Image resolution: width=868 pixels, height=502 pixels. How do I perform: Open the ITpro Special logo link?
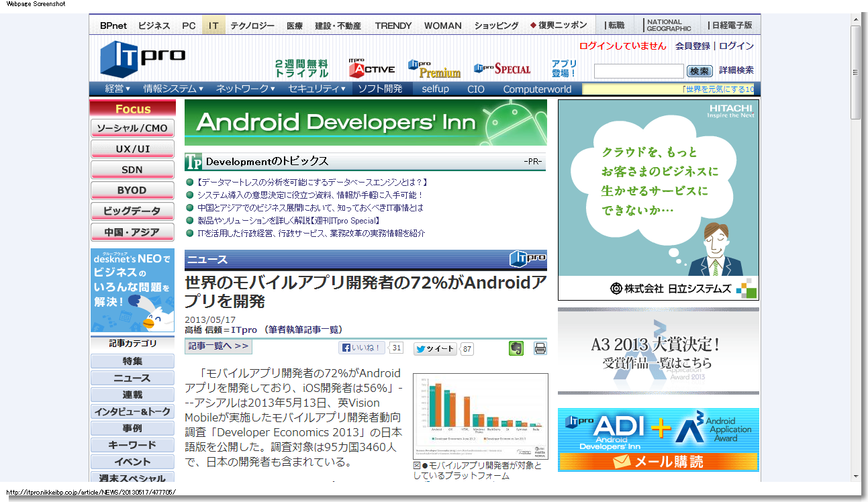[502, 68]
